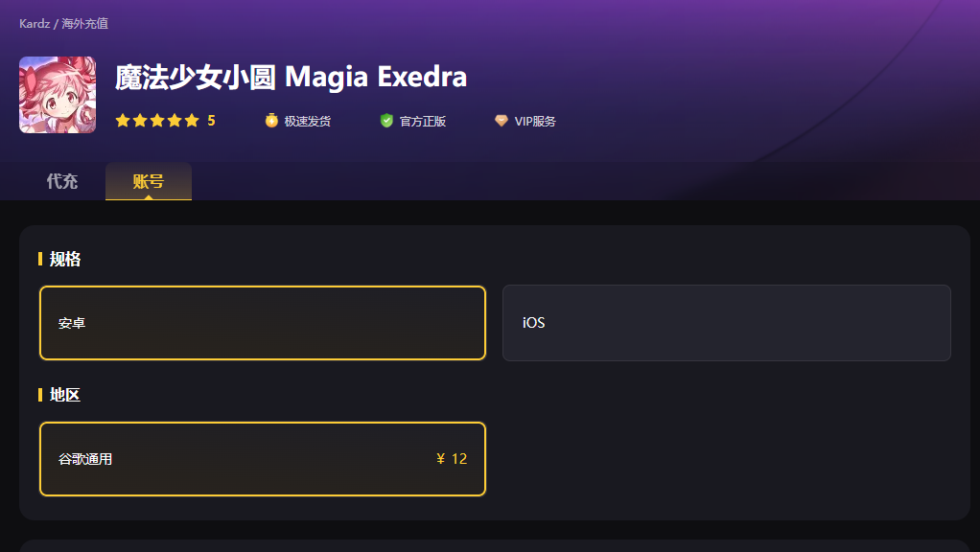Click the diamond icon for VIP服务
The width and height of the screenshot is (980, 552).
(502, 121)
